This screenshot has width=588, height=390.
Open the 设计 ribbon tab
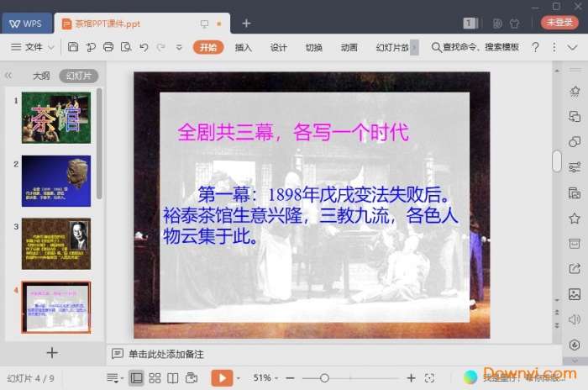[x=278, y=47]
